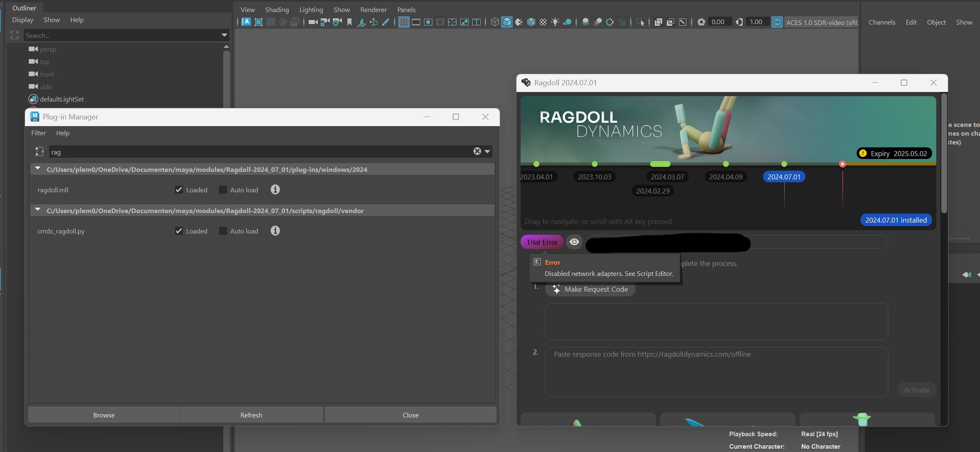Click the Exposure aperture icon

(x=701, y=22)
